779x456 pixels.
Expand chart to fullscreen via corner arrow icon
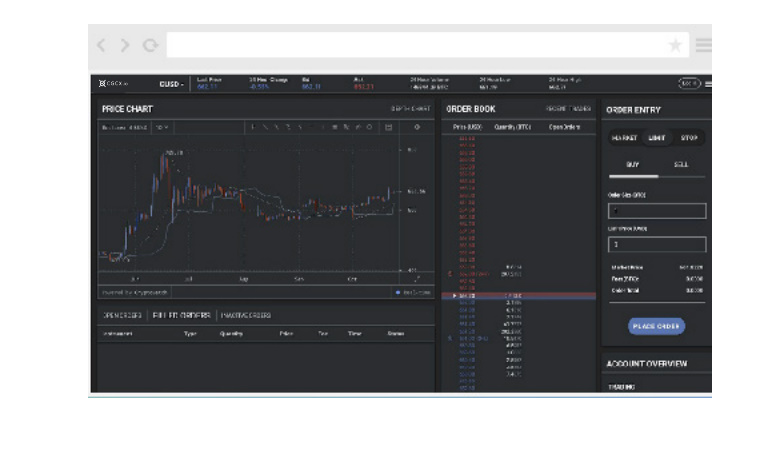click(x=417, y=279)
